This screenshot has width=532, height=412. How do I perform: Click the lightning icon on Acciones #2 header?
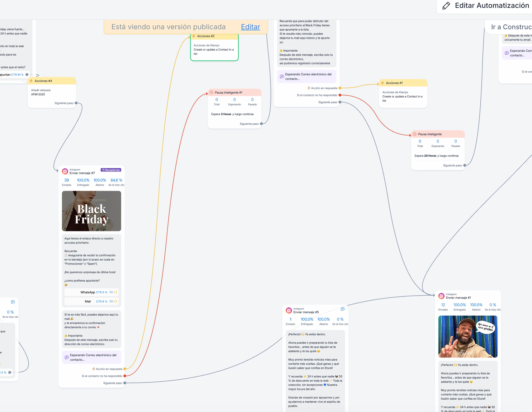pyautogui.click(x=194, y=36)
